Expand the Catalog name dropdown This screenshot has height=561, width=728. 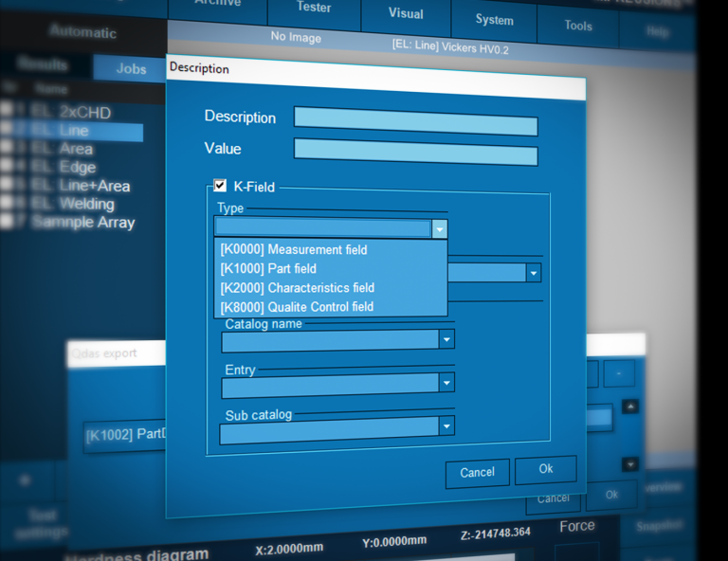(446, 339)
